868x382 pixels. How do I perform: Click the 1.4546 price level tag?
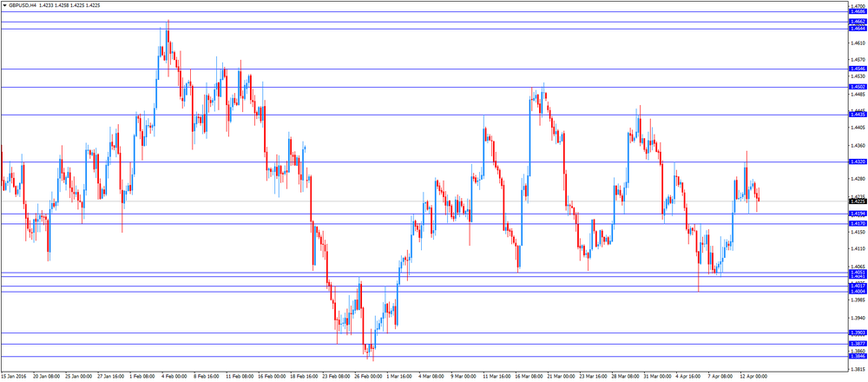point(857,69)
